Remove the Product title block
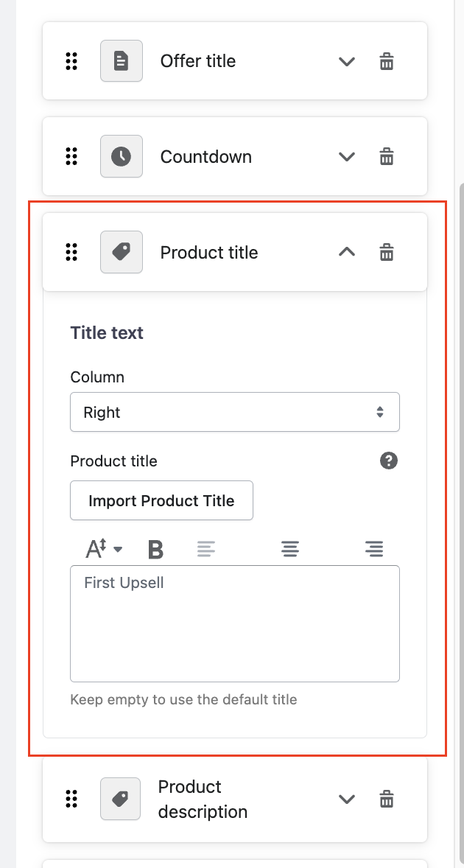 [x=387, y=253]
